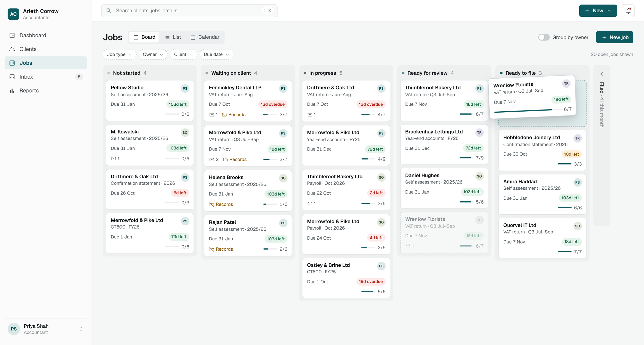This screenshot has width=644, height=345.
Task: Click the email icon on M. Kowalski card
Action: (x=114, y=158)
